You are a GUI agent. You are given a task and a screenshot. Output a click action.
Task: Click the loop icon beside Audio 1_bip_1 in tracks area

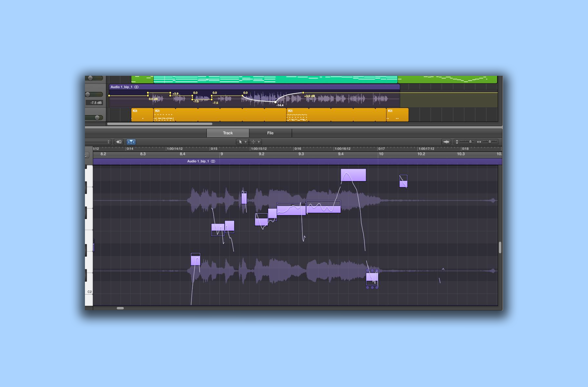point(137,87)
